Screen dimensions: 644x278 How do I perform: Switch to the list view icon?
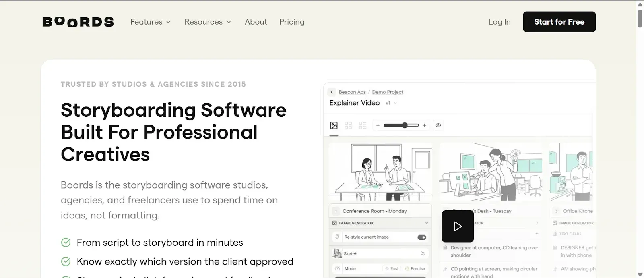tap(363, 125)
